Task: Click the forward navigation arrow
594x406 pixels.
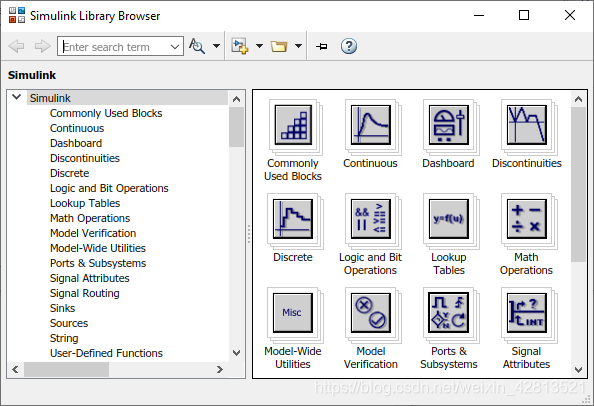Action: 42,46
